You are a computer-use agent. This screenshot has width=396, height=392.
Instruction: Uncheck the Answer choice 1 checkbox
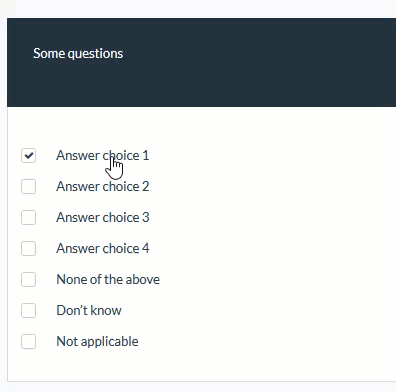point(28,156)
